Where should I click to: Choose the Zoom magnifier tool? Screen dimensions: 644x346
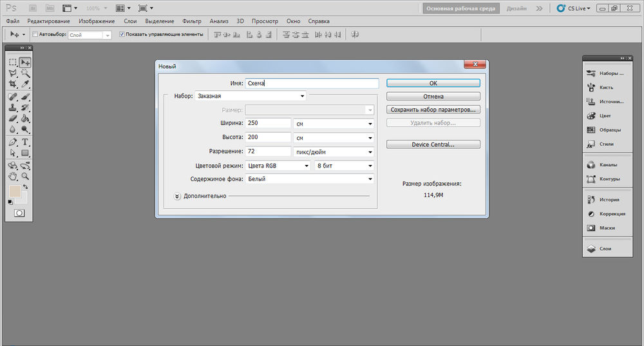[25, 175]
